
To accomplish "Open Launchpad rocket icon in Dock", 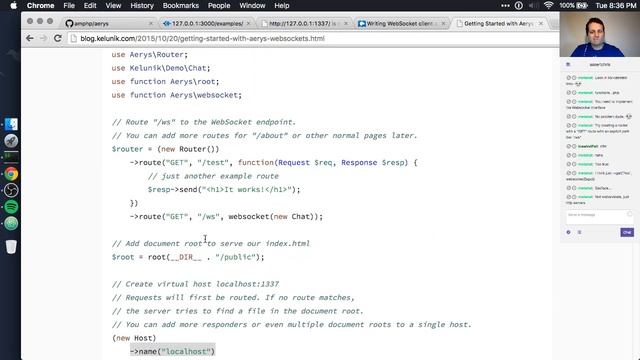I will (11, 141).
